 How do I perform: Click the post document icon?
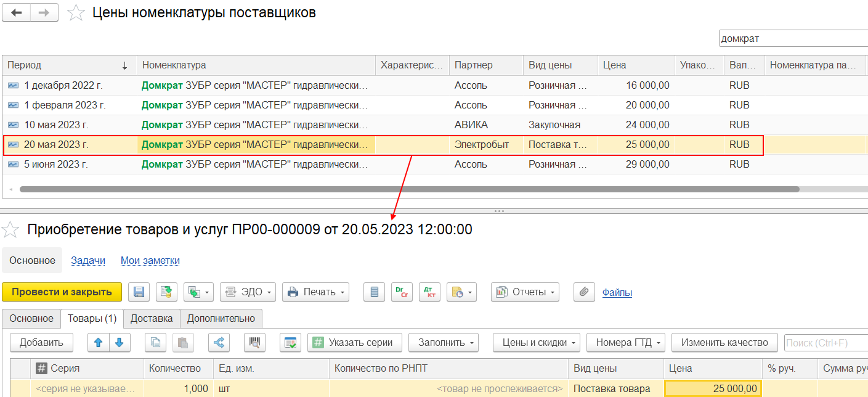(x=165, y=292)
